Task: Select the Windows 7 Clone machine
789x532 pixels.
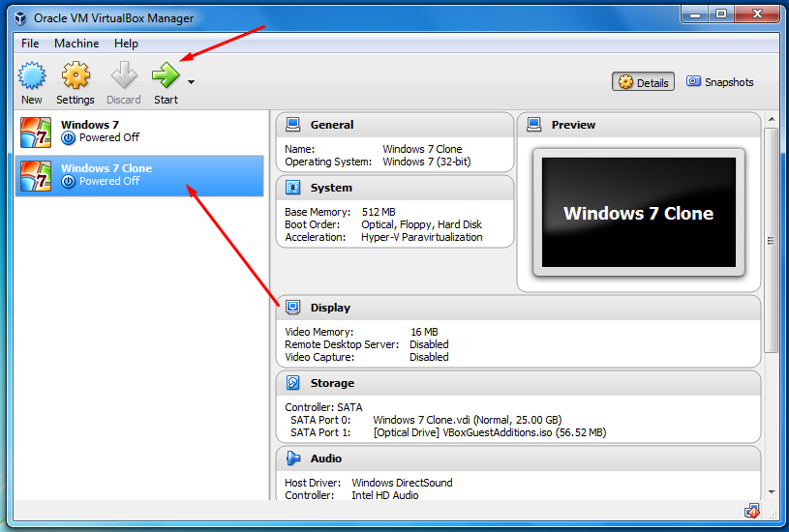Action: pyautogui.click(x=139, y=176)
